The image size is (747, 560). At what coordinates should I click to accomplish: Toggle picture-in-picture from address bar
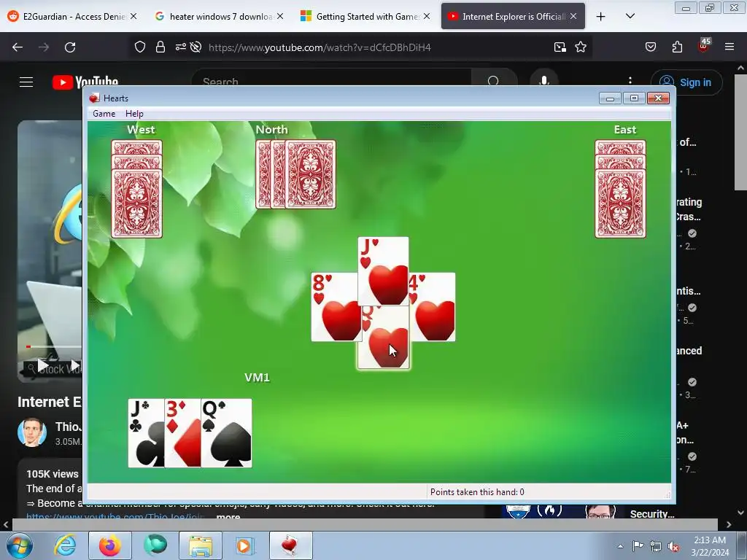coord(560,47)
